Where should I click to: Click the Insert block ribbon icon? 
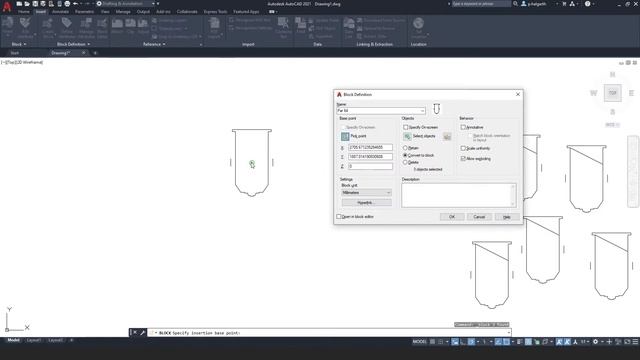pos(7,25)
